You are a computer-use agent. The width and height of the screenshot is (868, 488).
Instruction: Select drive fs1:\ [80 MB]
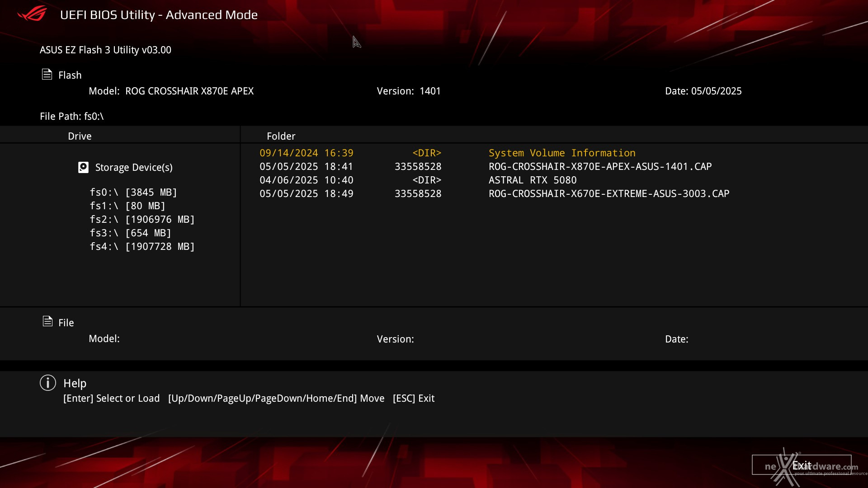pyautogui.click(x=127, y=206)
